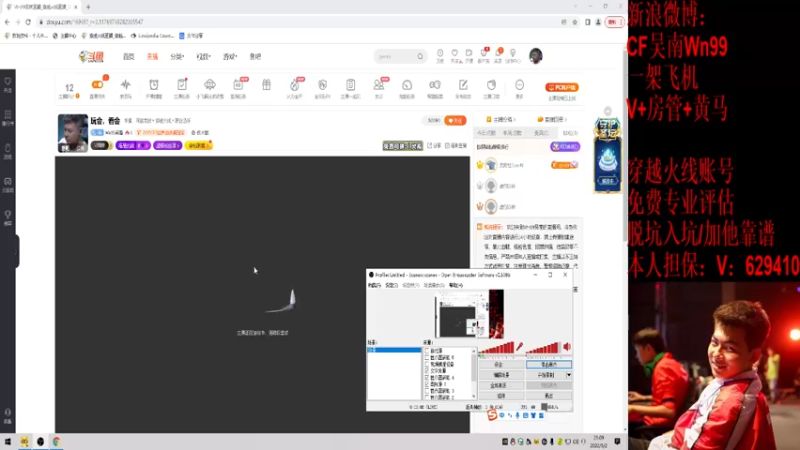Click the orange follow button with heart
800x450 pixels.
tap(455, 120)
